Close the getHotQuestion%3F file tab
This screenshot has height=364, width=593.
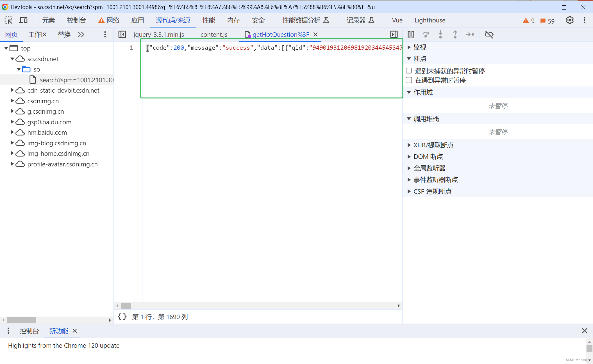point(315,34)
